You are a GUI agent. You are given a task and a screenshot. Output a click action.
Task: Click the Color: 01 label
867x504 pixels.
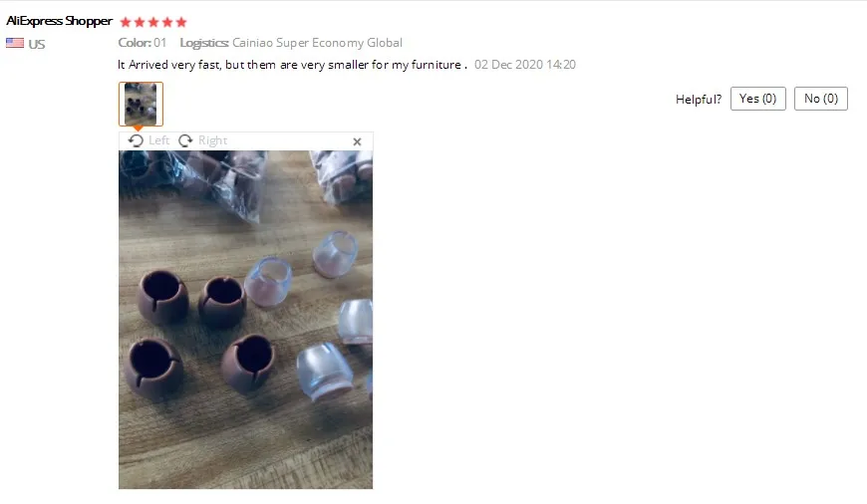click(143, 43)
